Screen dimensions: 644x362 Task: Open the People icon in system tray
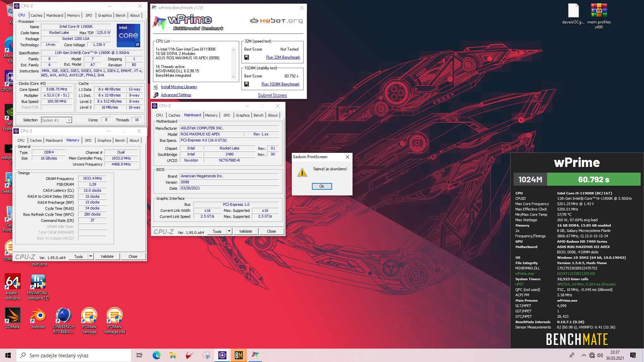click(x=572, y=355)
